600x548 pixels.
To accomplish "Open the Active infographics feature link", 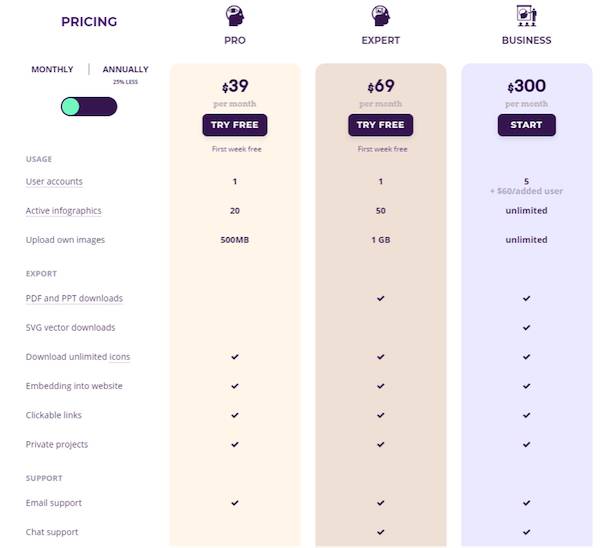I will coord(63,211).
